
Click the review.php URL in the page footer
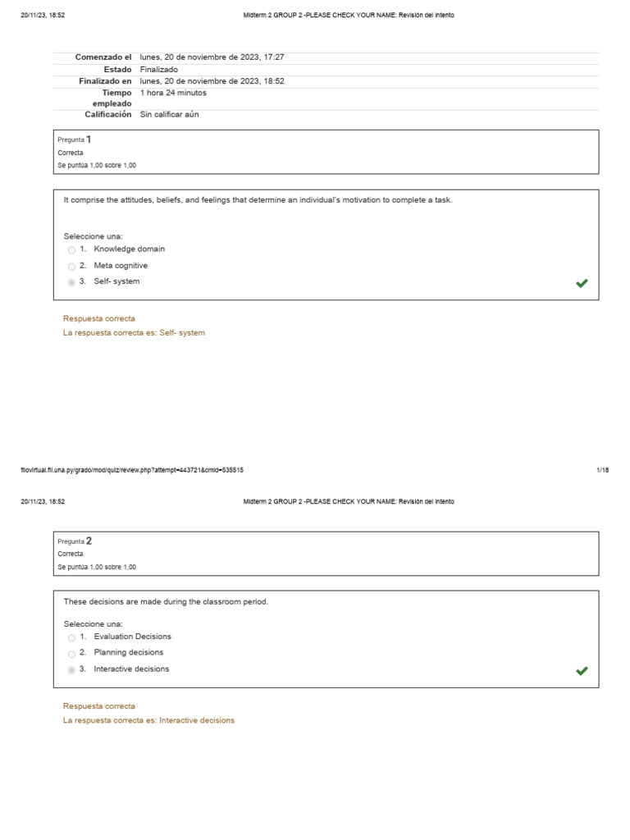coord(132,470)
